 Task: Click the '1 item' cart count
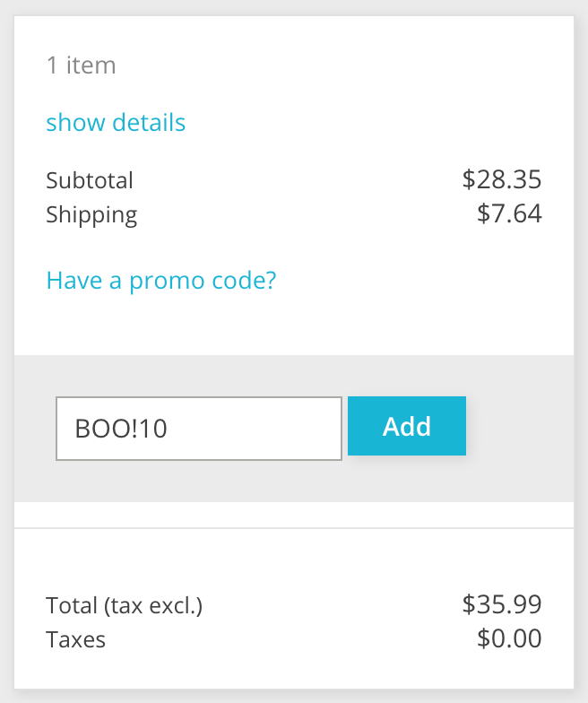point(81,65)
